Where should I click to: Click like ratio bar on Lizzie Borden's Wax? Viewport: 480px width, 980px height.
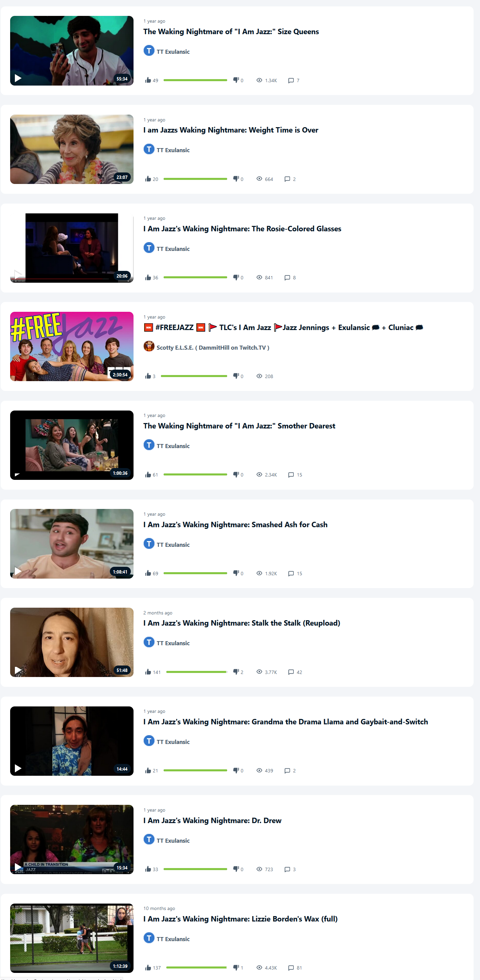[x=196, y=967]
